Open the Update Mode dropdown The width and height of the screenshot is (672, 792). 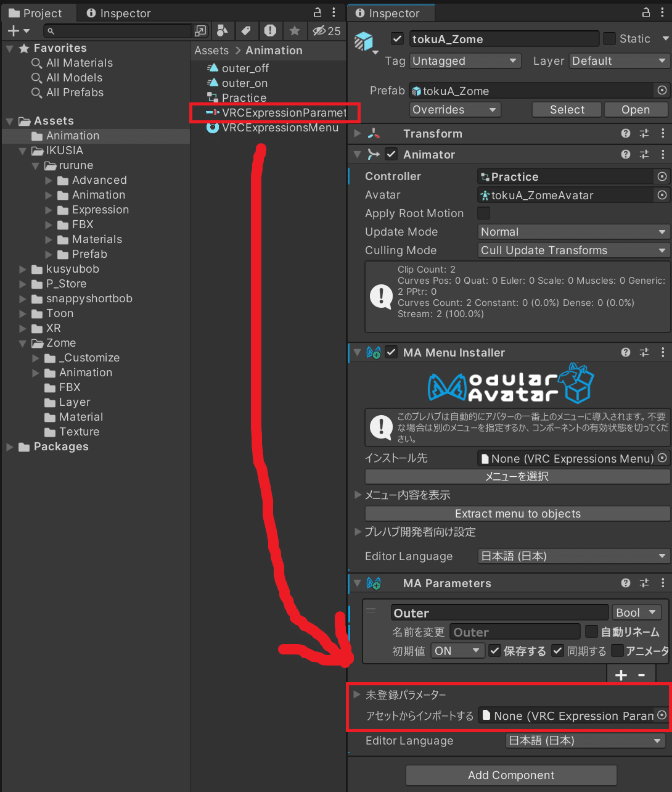coord(572,232)
